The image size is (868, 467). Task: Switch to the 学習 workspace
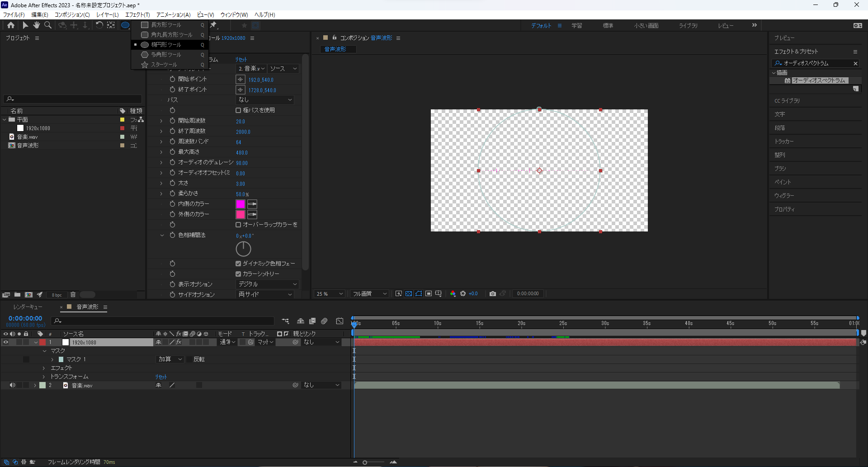pos(576,26)
